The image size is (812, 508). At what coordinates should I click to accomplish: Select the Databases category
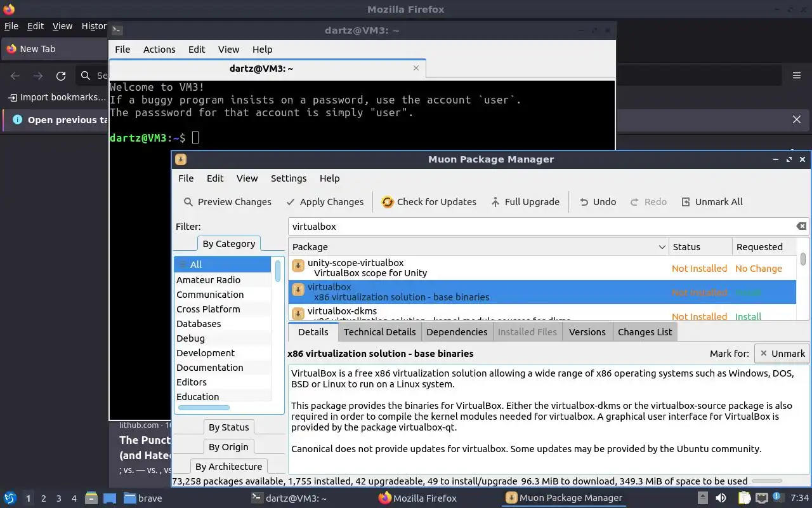(223, 324)
